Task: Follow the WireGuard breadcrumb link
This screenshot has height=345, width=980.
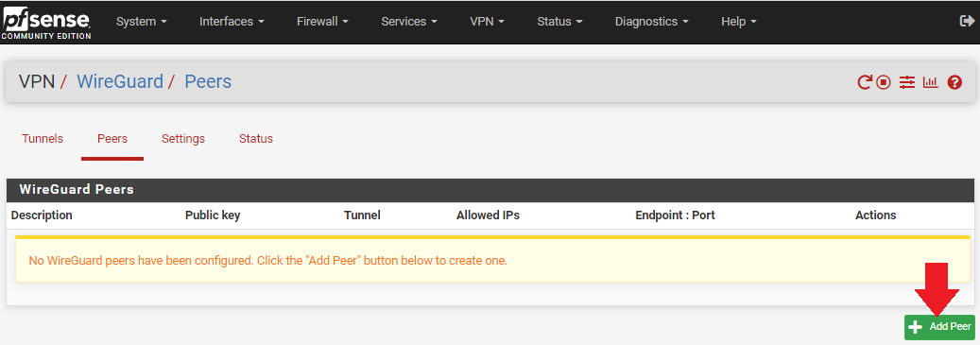Action: pyautogui.click(x=119, y=81)
